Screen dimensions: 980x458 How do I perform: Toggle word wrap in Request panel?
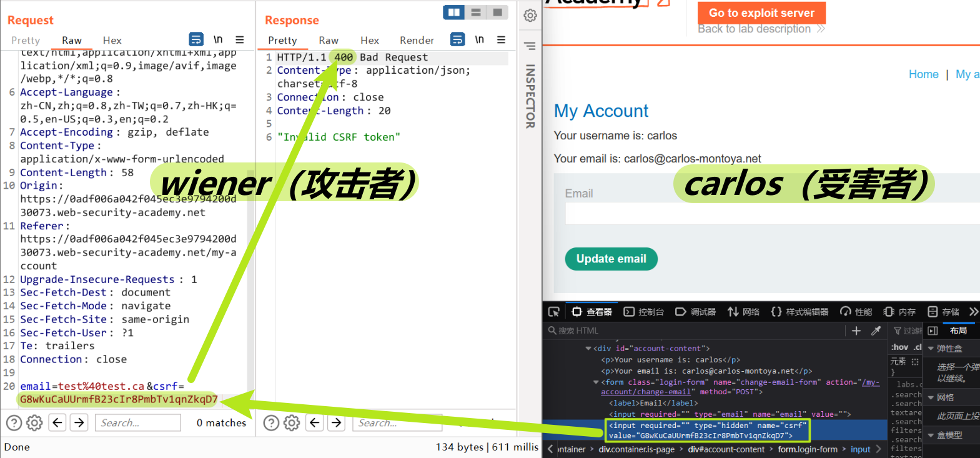[196, 39]
